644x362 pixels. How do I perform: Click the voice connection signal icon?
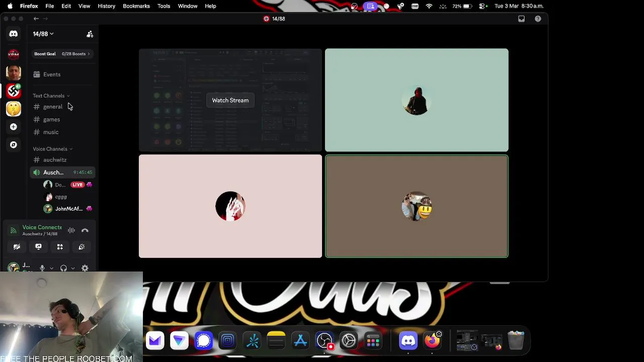pyautogui.click(x=14, y=231)
